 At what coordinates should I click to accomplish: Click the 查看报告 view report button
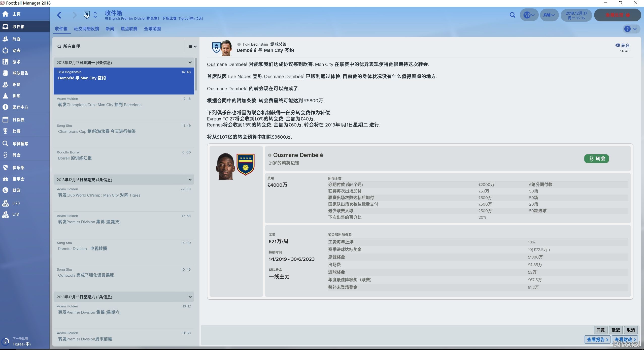point(597,339)
